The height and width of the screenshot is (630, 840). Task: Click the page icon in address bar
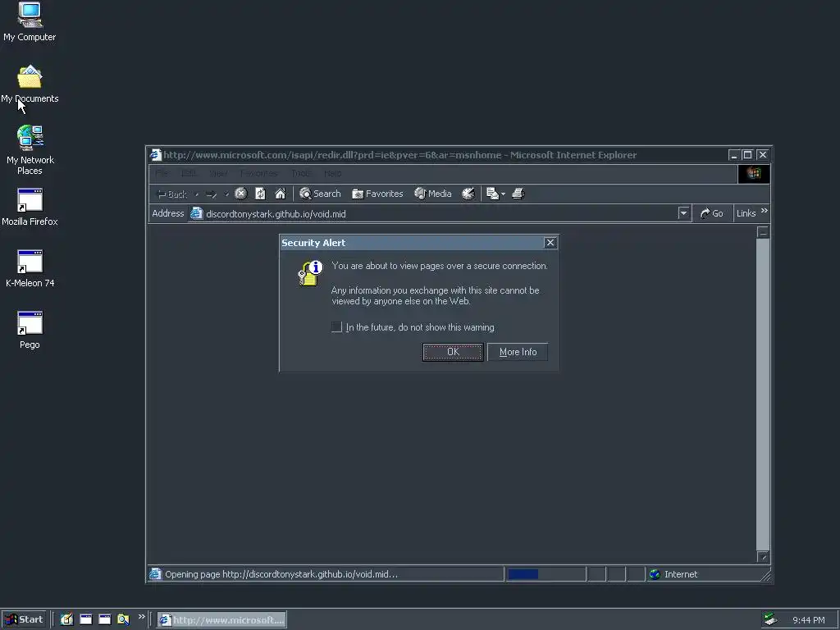[x=197, y=213]
